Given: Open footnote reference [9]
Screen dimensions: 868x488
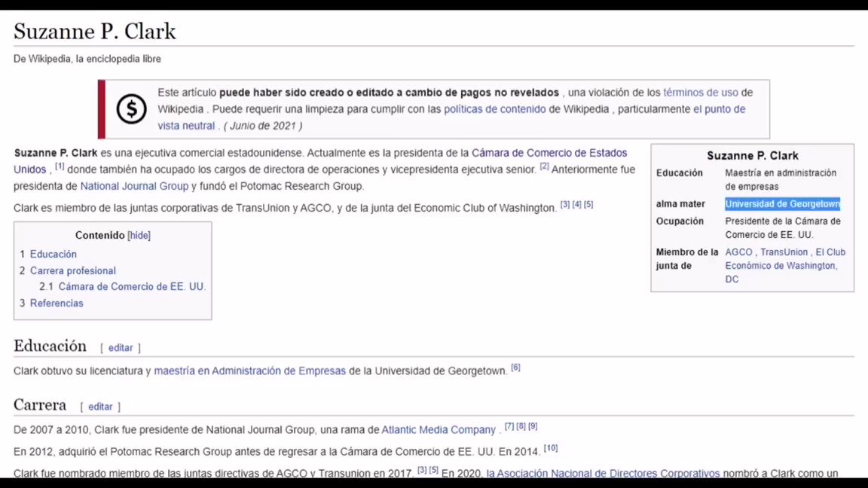Looking at the screenshot, I should [533, 426].
